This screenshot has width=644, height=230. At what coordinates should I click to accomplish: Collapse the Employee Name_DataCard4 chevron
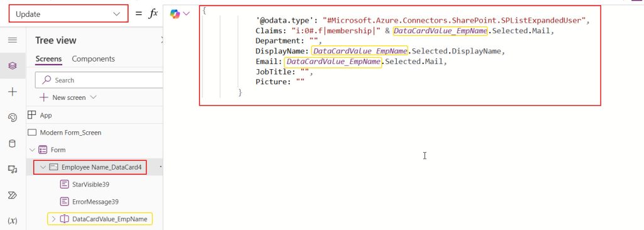click(43, 167)
